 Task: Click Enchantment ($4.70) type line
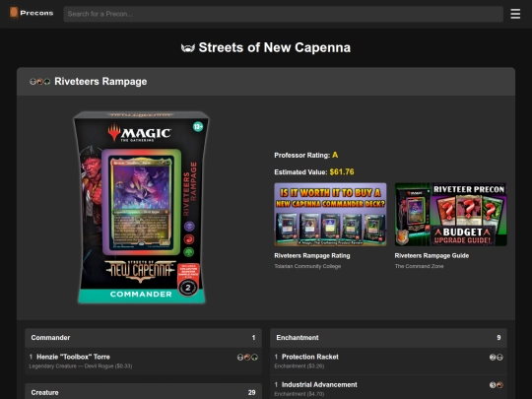[299, 394]
